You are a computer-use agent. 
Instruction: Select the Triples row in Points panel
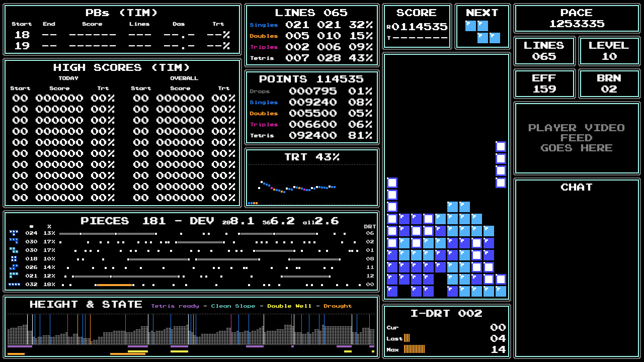tap(311, 125)
